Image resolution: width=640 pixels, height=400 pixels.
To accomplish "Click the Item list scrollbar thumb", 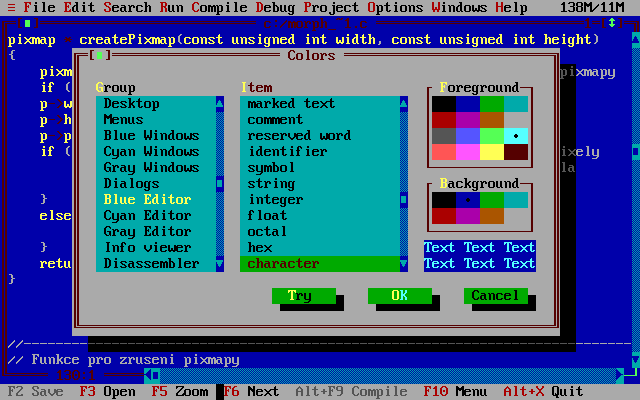I will [404, 200].
